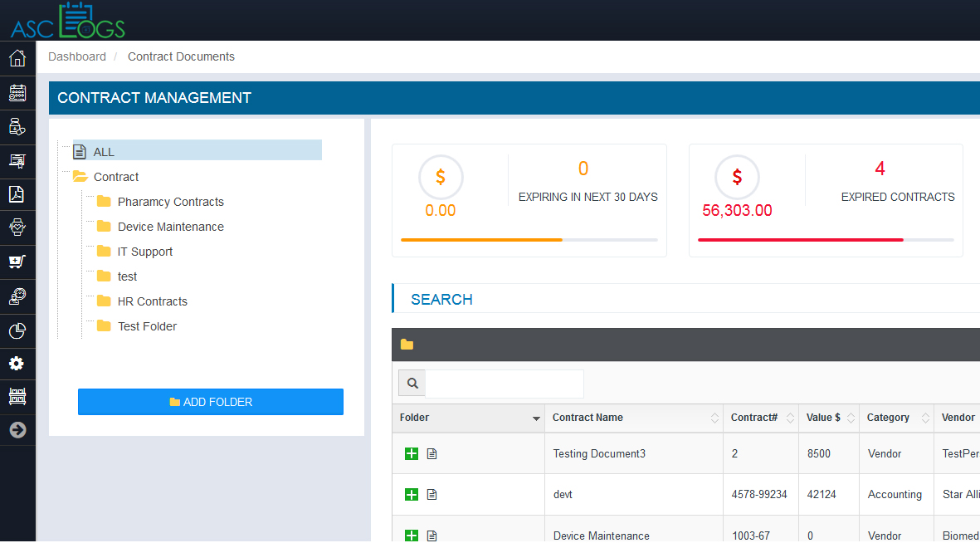The image size is (980, 543).
Task: Click the ADD FOLDER button
Action: 211,402
